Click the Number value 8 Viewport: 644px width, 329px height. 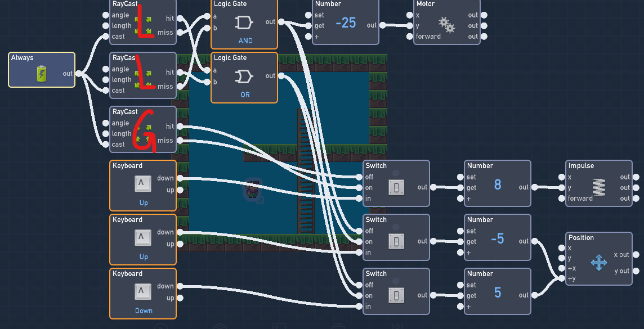(x=498, y=184)
